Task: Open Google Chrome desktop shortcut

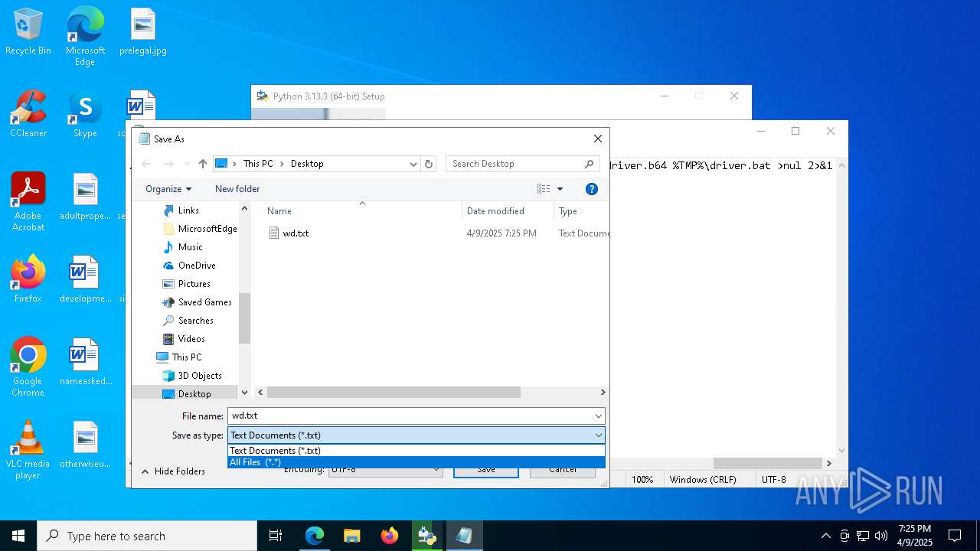Action: (28, 367)
